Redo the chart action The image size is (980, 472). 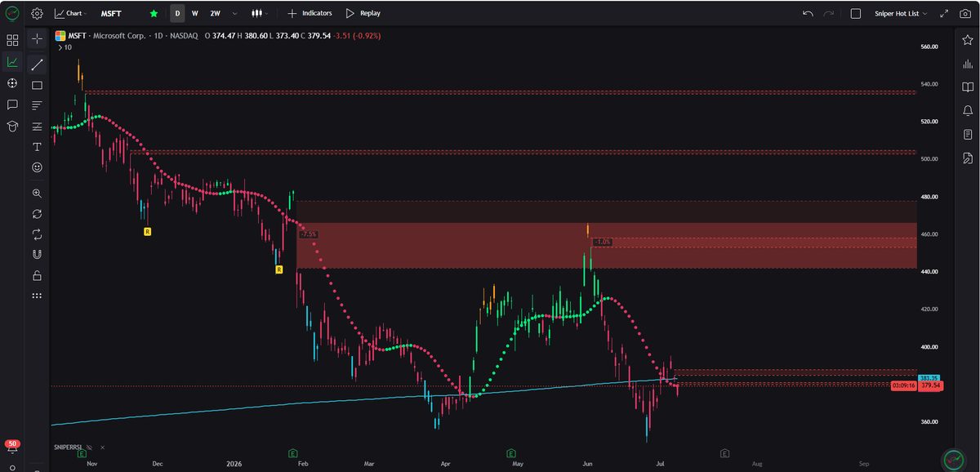(x=829, y=14)
